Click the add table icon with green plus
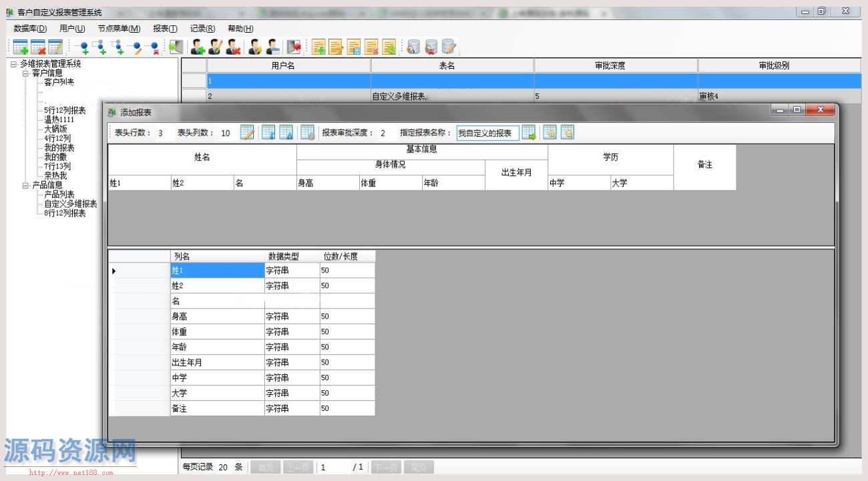Screen dimensions: 868x481 (21, 47)
